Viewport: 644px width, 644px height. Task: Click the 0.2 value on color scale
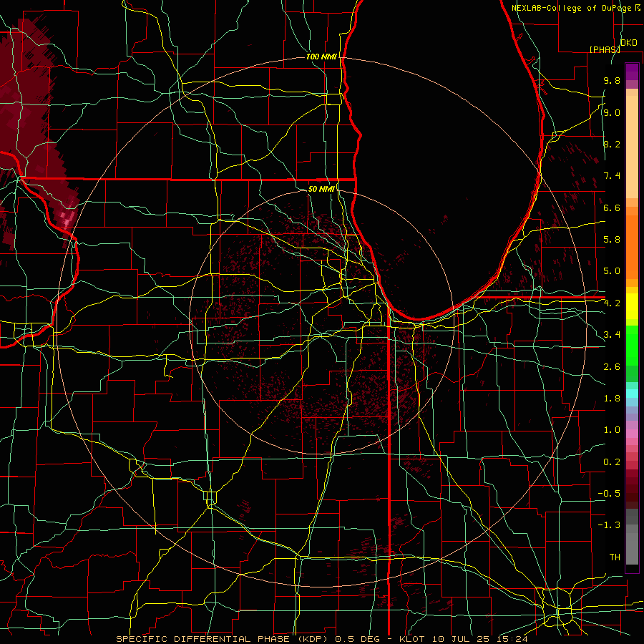coord(612,462)
